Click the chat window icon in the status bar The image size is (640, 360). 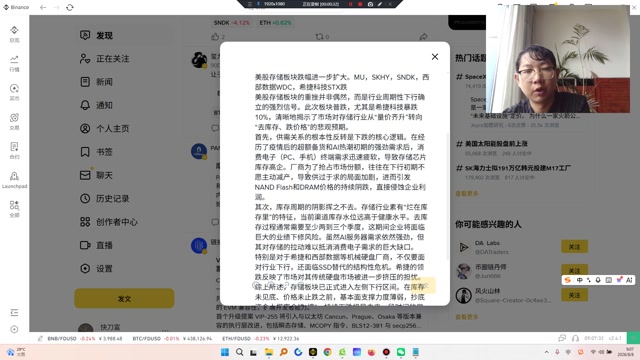pyautogui.click(x=562, y=338)
